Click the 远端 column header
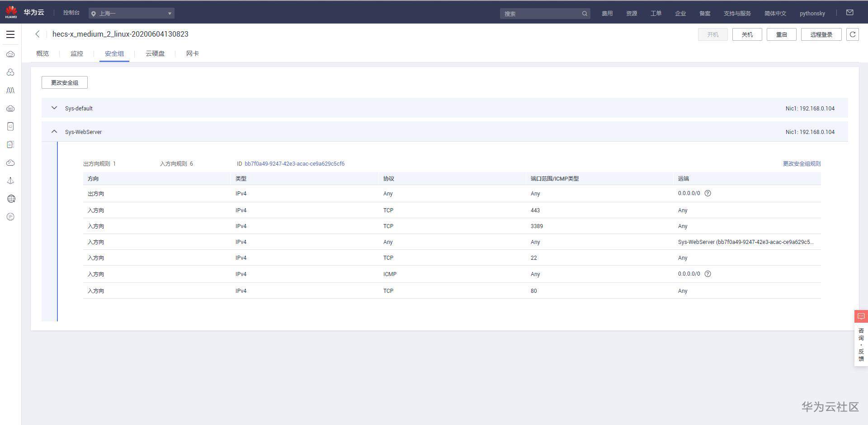The width and height of the screenshot is (868, 425). tap(684, 179)
